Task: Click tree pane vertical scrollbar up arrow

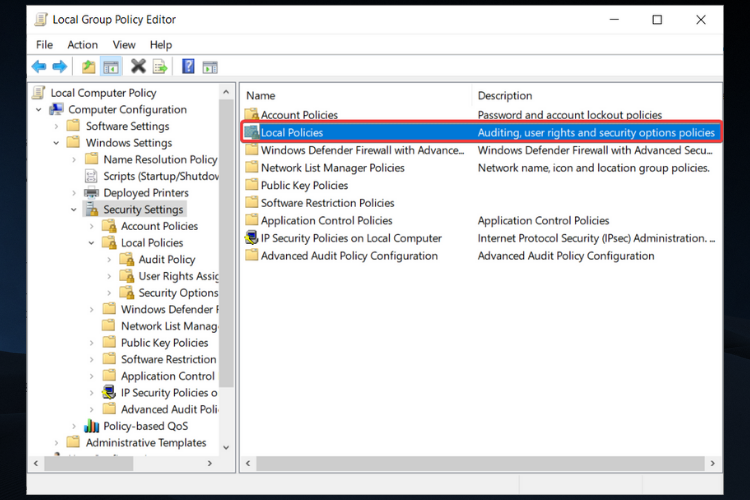Action: (x=226, y=91)
